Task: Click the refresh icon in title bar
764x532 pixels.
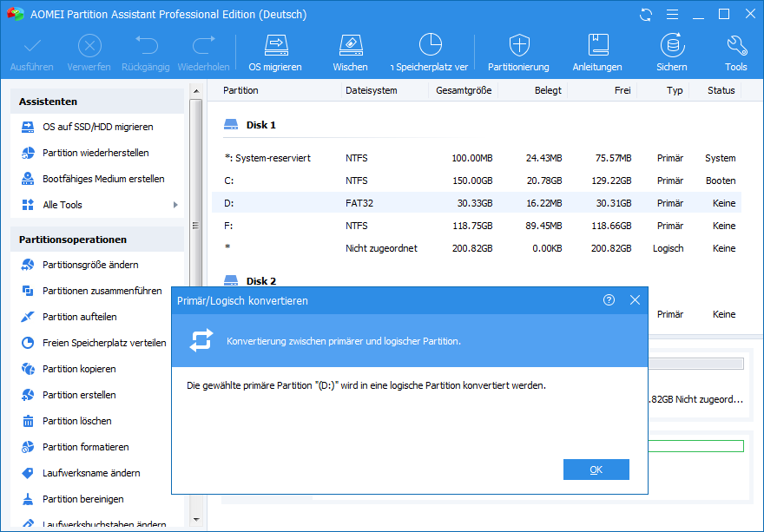Action: 646,15
